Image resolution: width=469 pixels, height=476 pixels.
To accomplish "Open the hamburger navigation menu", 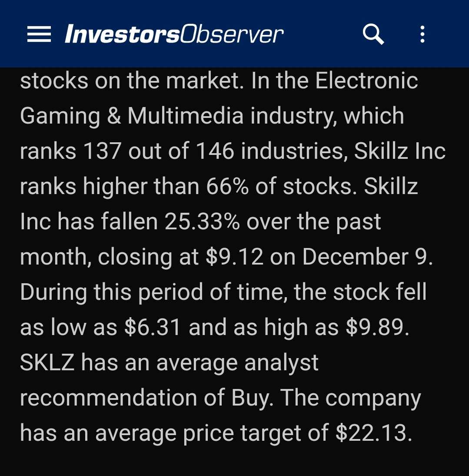I will 39,34.
